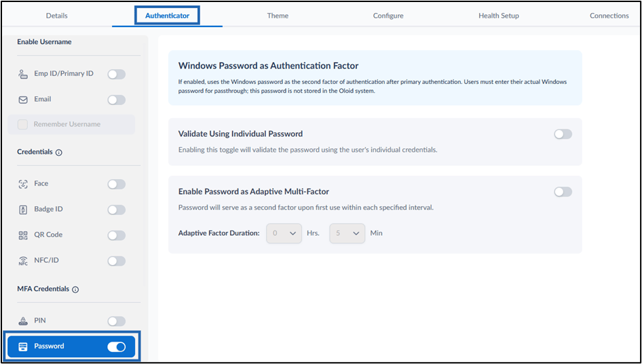The height and width of the screenshot is (364, 642).
Task: Click the MFA Credentials section heading
Action: tap(43, 289)
